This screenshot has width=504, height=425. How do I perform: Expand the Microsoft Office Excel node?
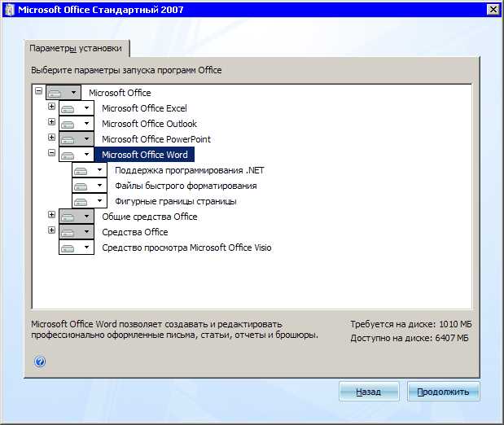[51, 106]
